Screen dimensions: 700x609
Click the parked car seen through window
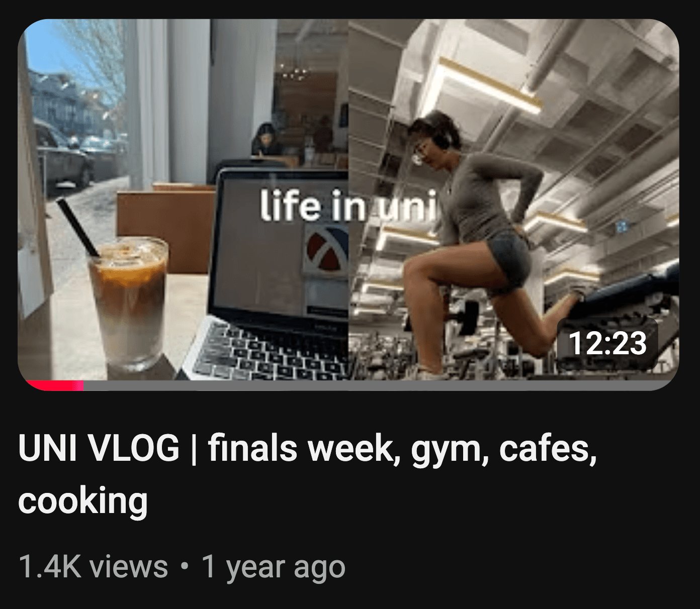click(64, 153)
